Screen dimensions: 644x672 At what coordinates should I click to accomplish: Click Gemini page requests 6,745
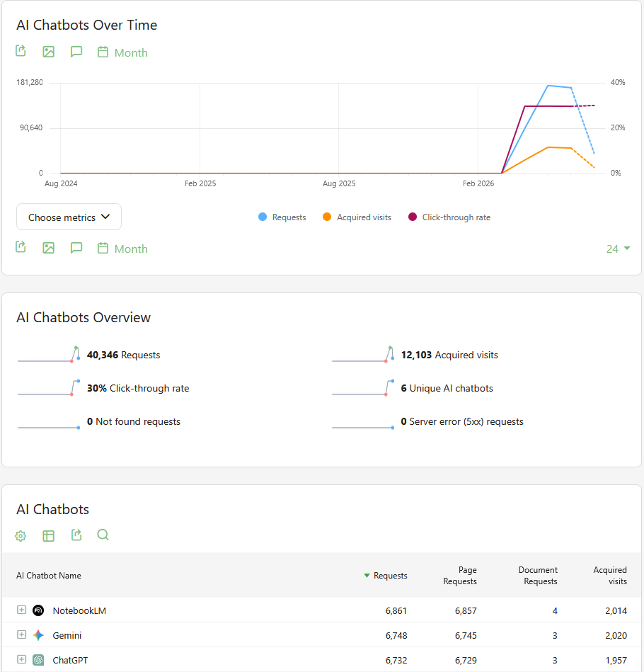(466, 636)
